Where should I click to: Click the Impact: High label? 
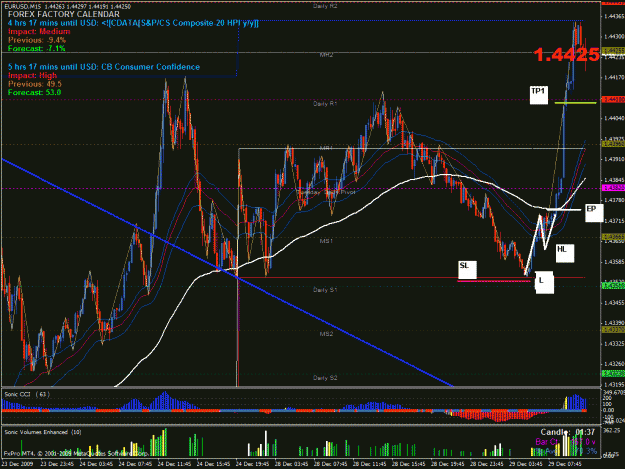click(32, 76)
